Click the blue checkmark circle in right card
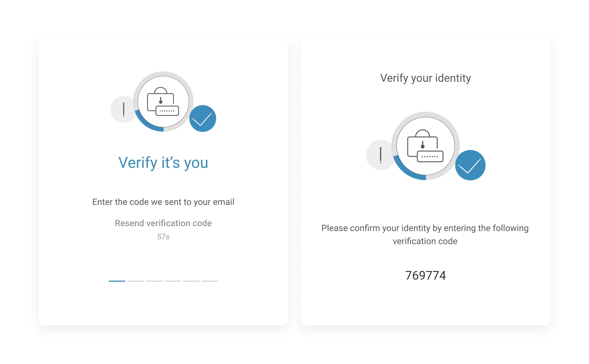The image size is (589, 364). tap(470, 165)
